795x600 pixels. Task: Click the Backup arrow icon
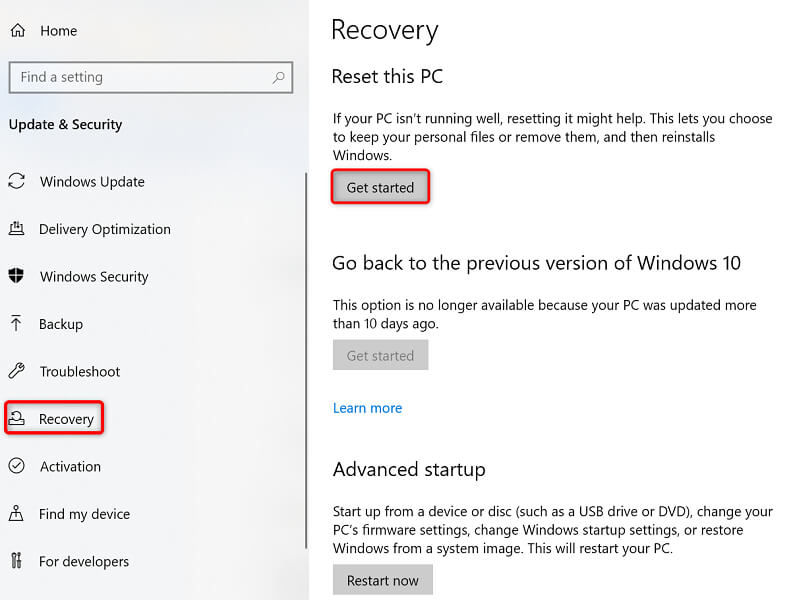[x=16, y=324]
